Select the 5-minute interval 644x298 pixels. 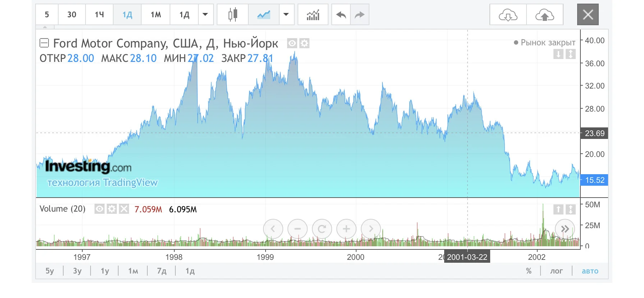47,15
